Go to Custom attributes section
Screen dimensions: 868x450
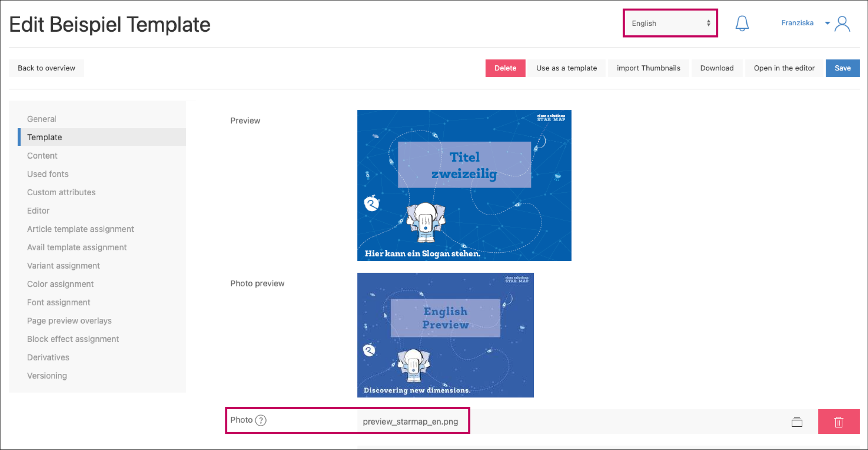[x=61, y=192]
